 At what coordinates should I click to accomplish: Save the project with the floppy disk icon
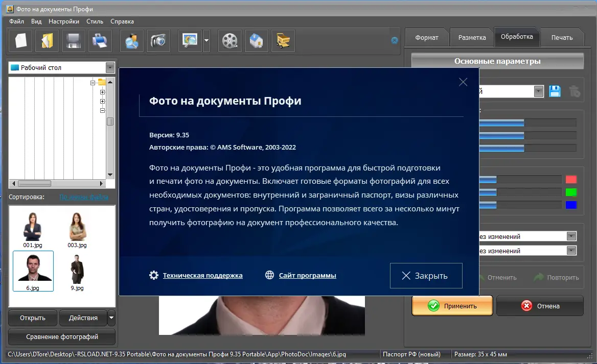click(73, 41)
